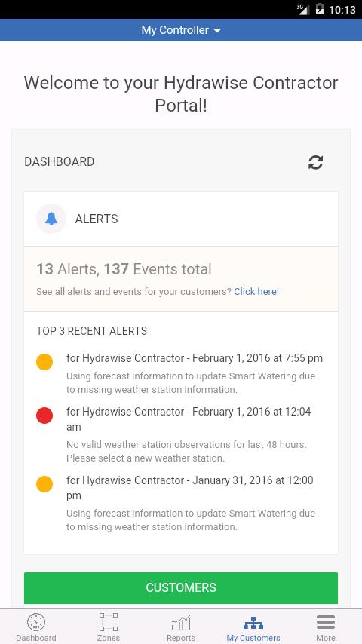
Task: Follow the 'Click here!' alerts link
Action: tap(256, 292)
